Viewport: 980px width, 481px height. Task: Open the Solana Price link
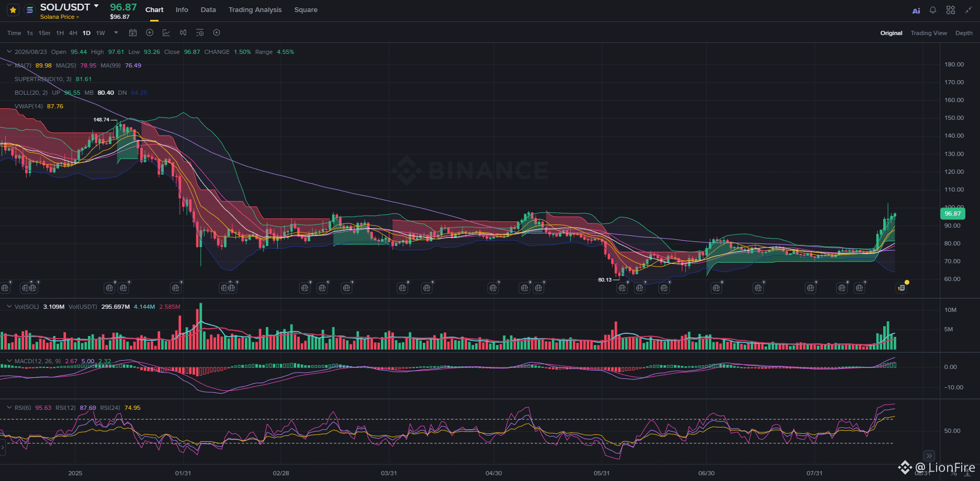[x=59, y=17]
